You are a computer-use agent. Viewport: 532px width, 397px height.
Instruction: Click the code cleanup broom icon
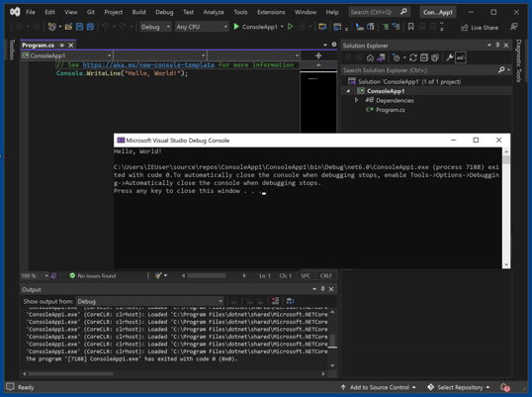coord(158,275)
